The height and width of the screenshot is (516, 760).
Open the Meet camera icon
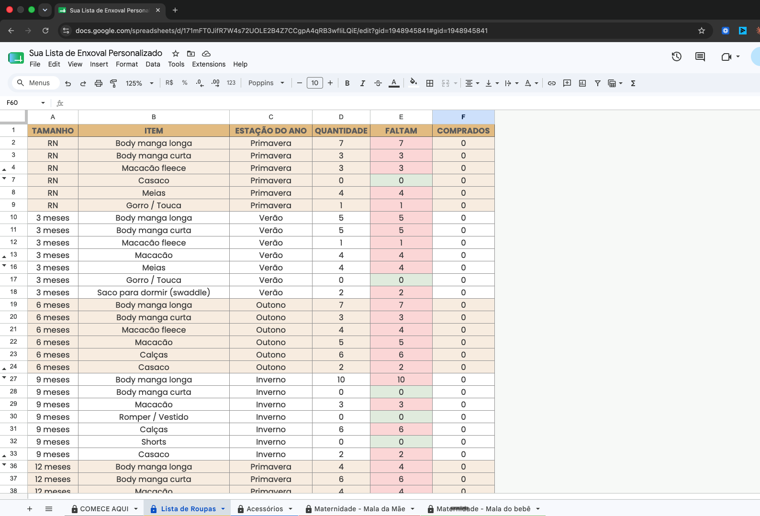pyautogui.click(x=726, y=57)
